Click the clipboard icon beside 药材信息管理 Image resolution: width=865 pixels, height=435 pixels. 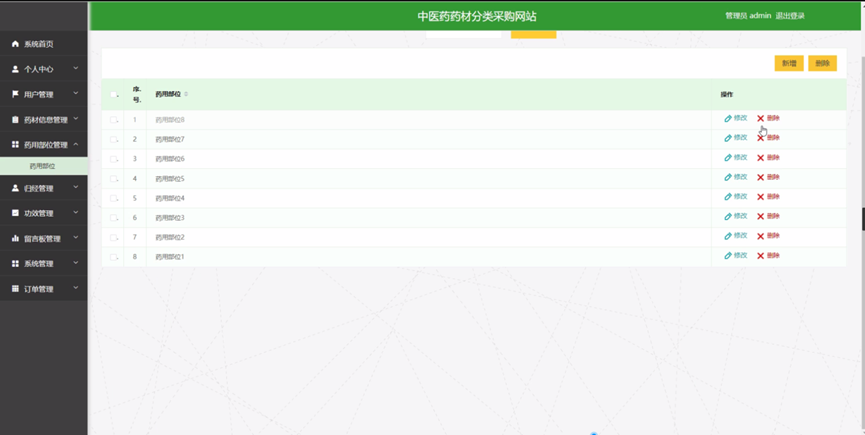coord(15,120)
